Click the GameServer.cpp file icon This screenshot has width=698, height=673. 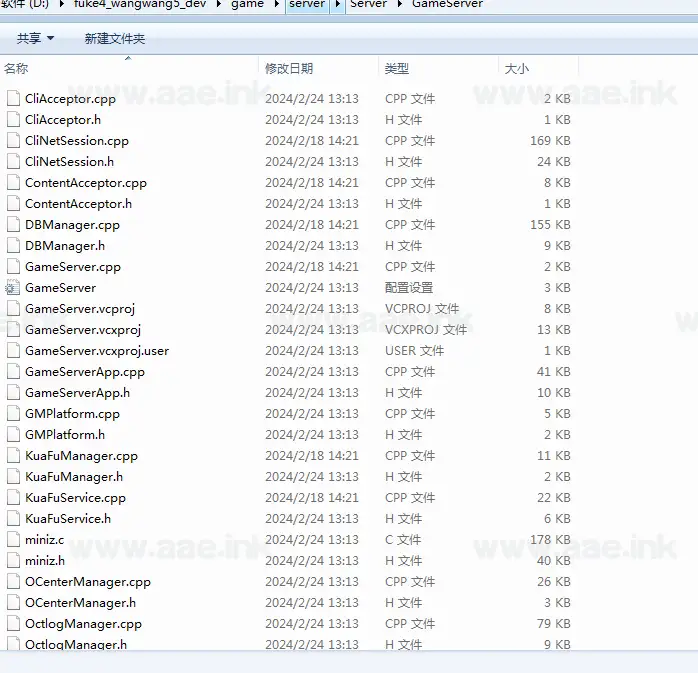13,266
